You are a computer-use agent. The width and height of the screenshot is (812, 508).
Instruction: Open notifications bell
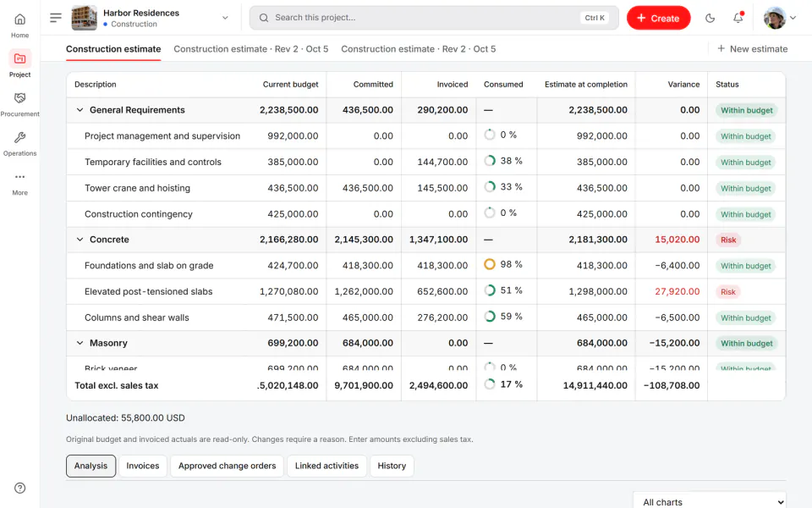pyautogui.click(x=738, y=18)
